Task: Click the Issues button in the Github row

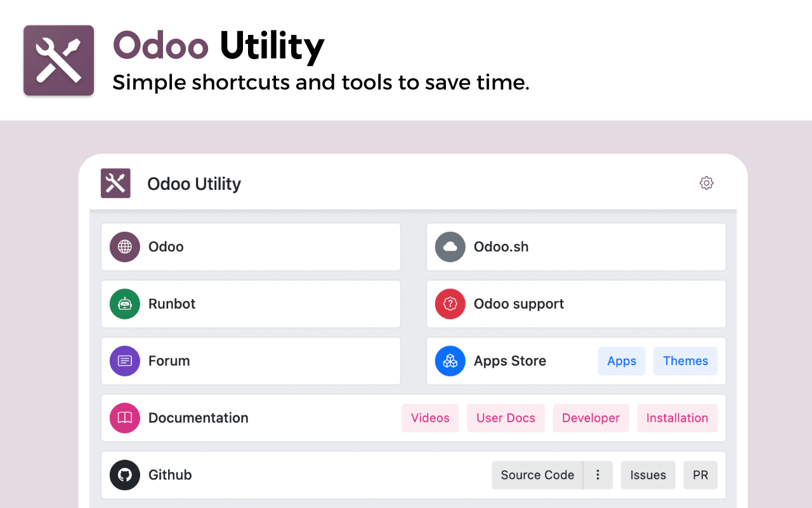Action: (x=648, y=474)
